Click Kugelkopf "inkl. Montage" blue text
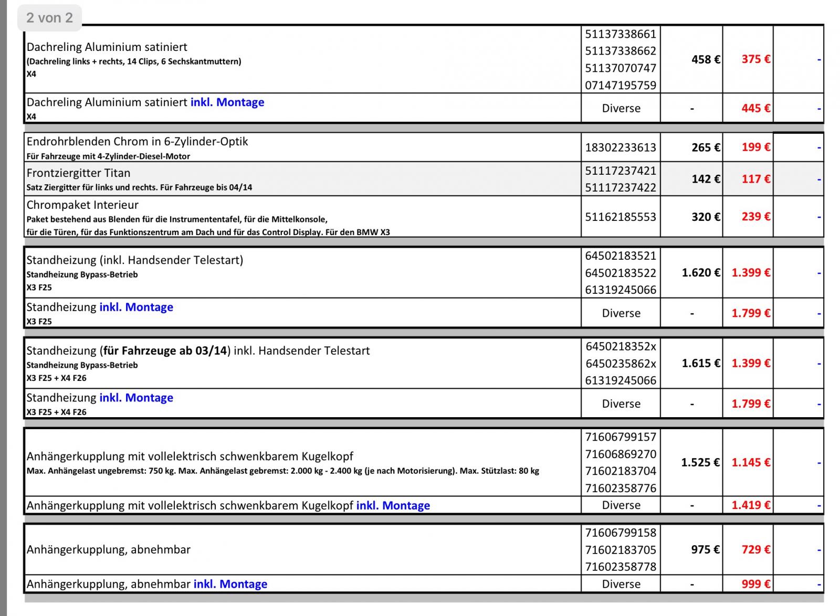 point(393,505)
